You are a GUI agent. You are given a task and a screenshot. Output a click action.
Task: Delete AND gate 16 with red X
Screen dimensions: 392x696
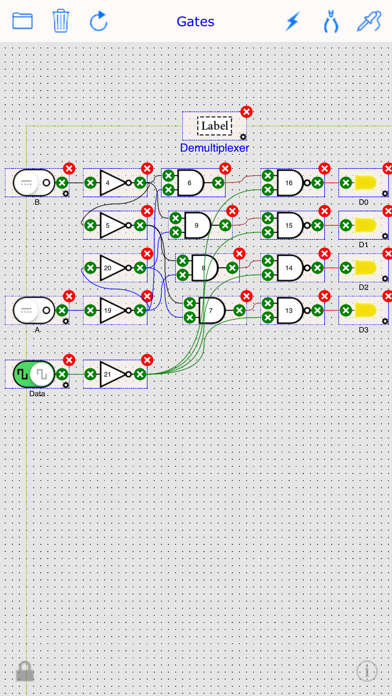325,168
